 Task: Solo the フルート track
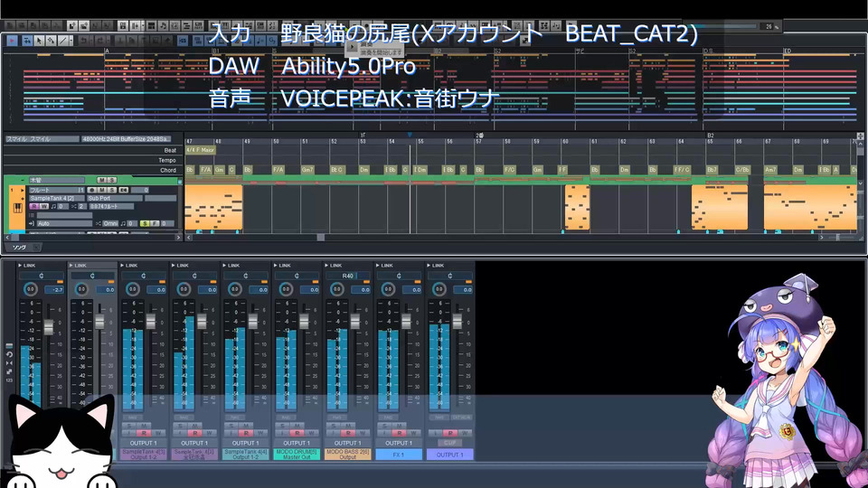pyautogui.click(x=110, y=190)
